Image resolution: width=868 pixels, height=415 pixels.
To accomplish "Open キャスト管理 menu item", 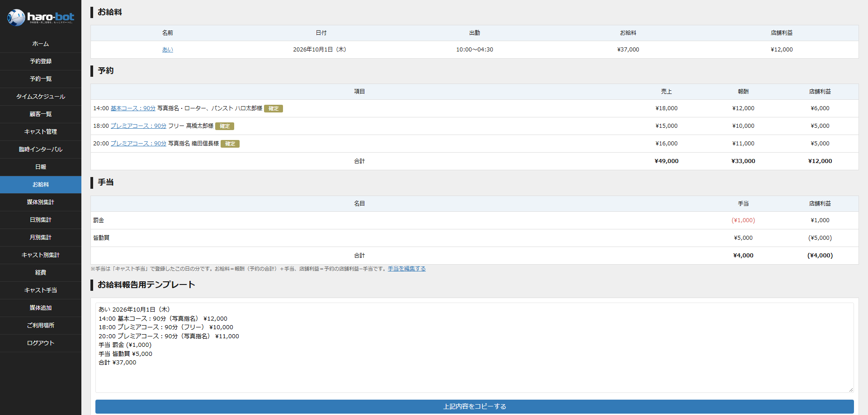I will tap(41, 132).
